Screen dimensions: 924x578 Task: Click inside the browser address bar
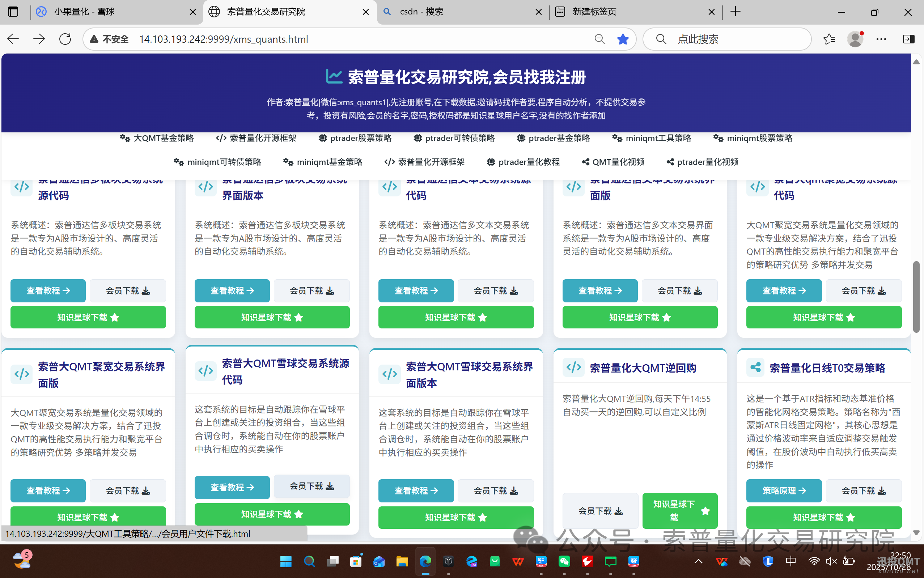click(306, 39)
